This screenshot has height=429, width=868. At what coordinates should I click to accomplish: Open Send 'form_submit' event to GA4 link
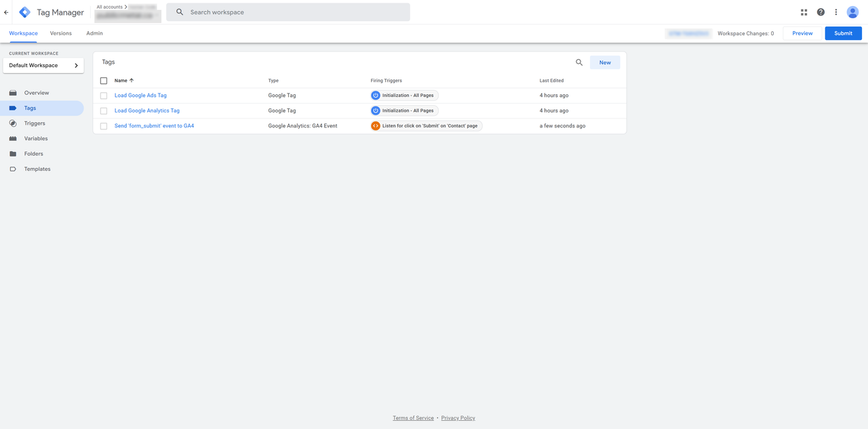coord(154,126)
